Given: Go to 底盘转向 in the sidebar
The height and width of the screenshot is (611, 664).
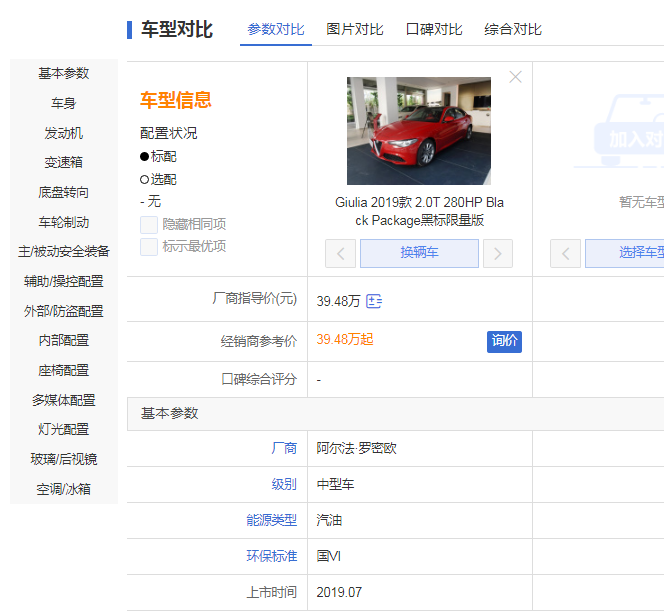Looking at the screenshot, I should (x=64, y=192).
